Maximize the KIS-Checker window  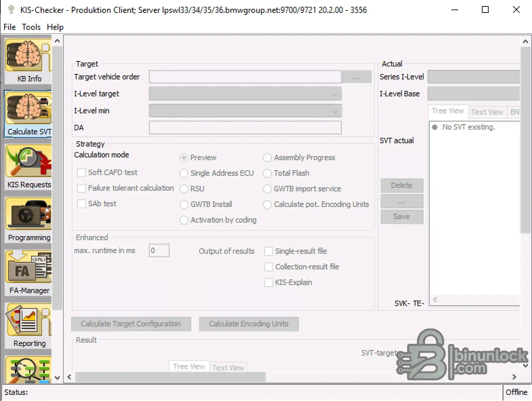[485, 9]
